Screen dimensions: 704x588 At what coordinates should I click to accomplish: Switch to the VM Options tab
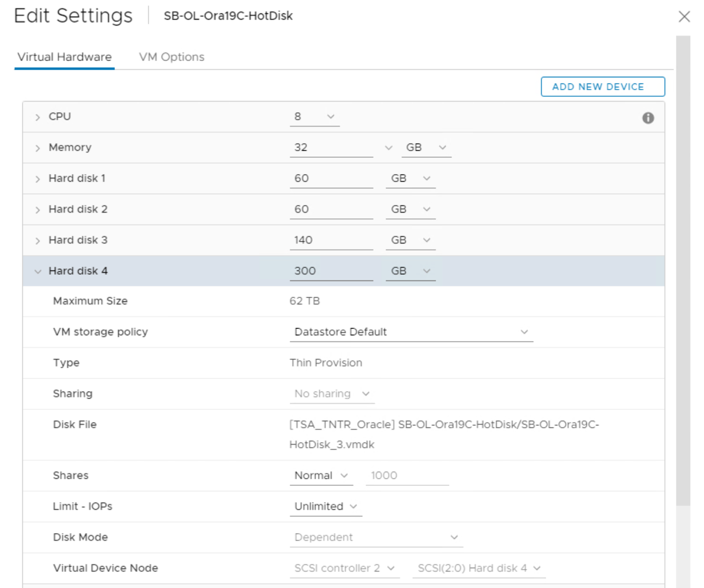[x=172, y=57]
